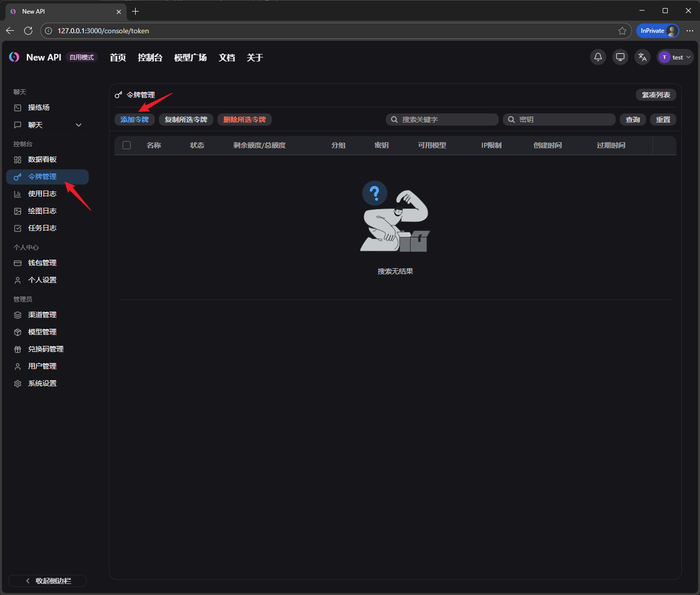
Task: Click the 添加令牌 button
Action: point(134,120)
